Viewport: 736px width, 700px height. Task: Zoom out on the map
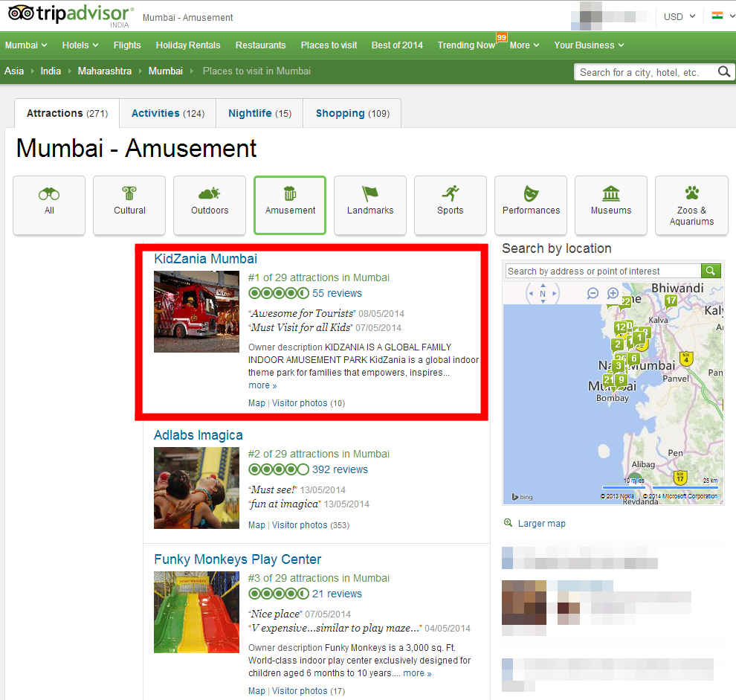click(x=593, y=293)
